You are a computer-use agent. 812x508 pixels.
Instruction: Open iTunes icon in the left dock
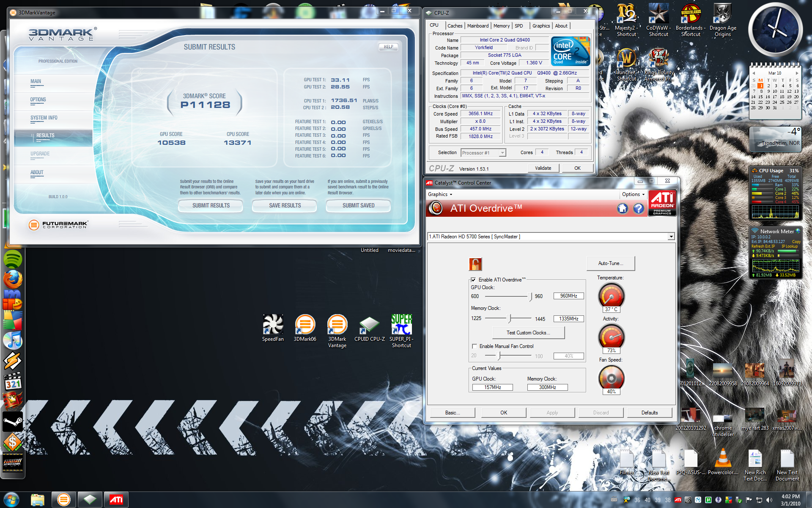(13, 341)
